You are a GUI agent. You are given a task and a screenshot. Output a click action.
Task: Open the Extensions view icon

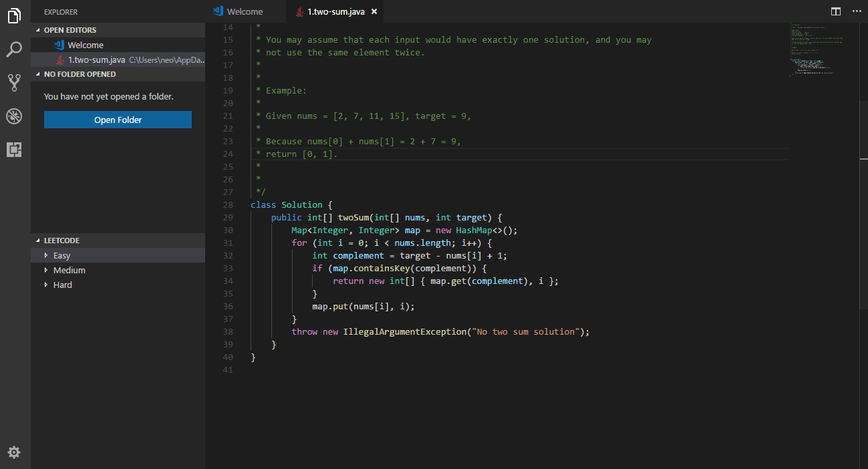[x=15, y=150]
